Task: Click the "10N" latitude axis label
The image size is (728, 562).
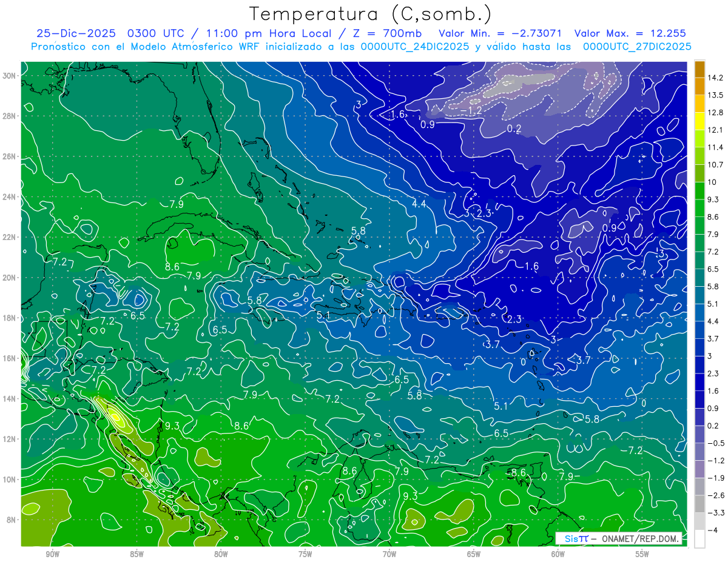Action: coord(10,479)
